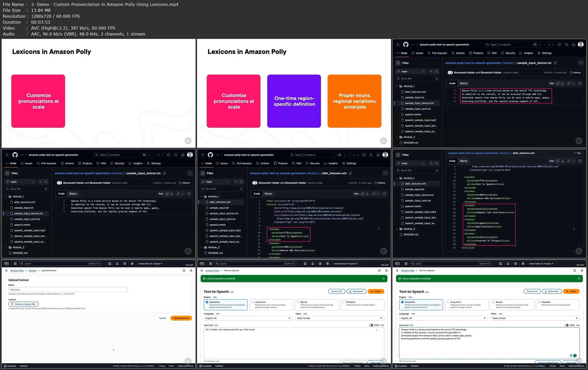The height and width of the screenshot is (370, 588).
Task: Open Actions tab in middle-center GitHub frame
Action: (263, 163)
